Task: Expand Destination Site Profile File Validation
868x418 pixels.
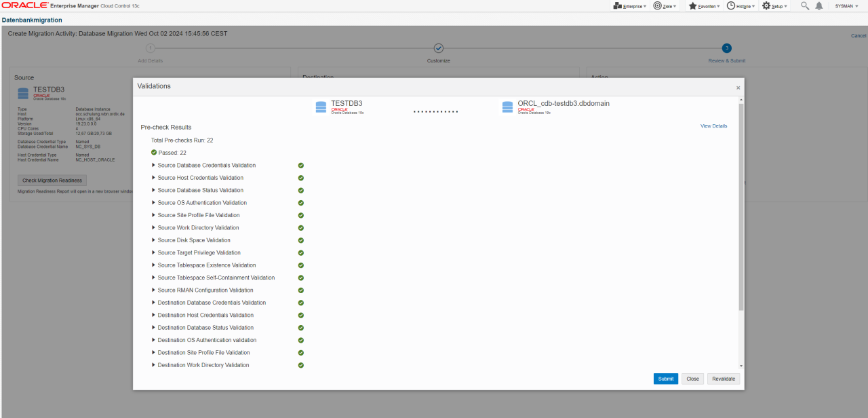Action: [154, 353]
